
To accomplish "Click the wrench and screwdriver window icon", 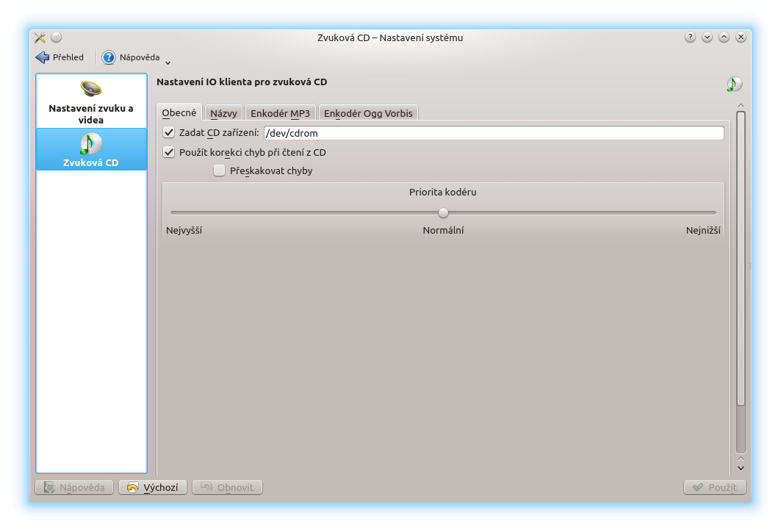I will point(40,37).
